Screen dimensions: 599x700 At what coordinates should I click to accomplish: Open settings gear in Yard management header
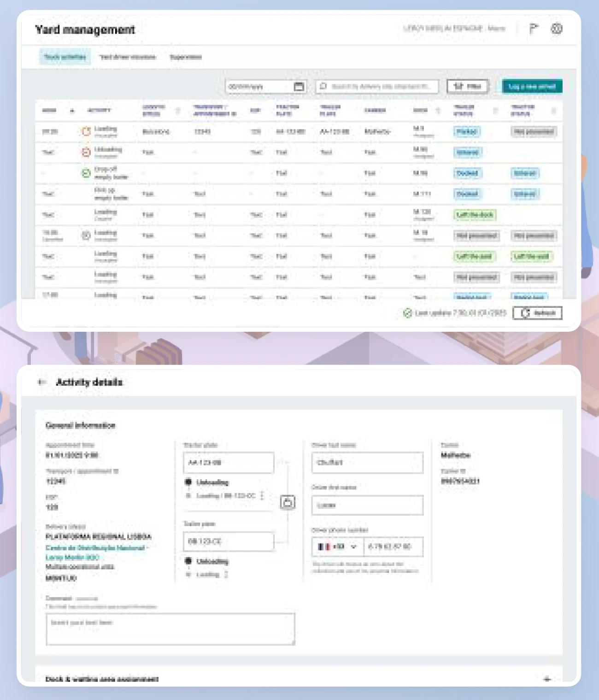pyautogui.click(x=557, y=29)
